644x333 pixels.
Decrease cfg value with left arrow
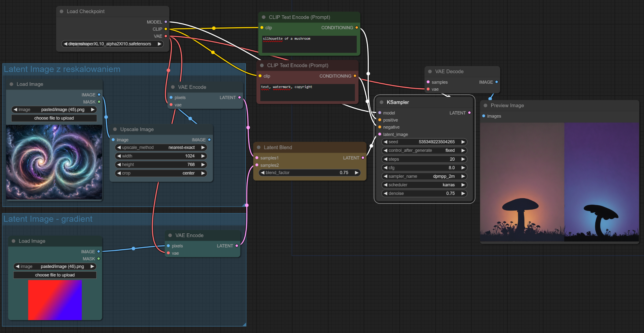pyautogui.click(x=385, y=168)
